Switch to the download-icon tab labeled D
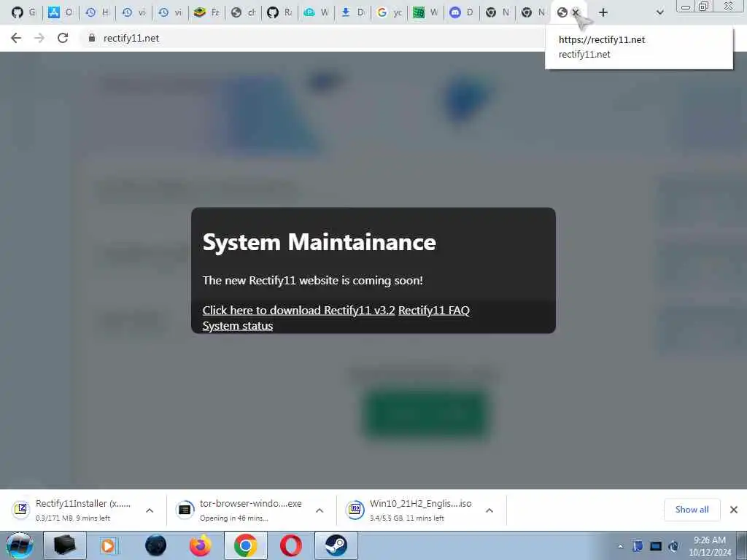Screen dimensions: 747x560 pyautogui.click(x=352, y=12)
